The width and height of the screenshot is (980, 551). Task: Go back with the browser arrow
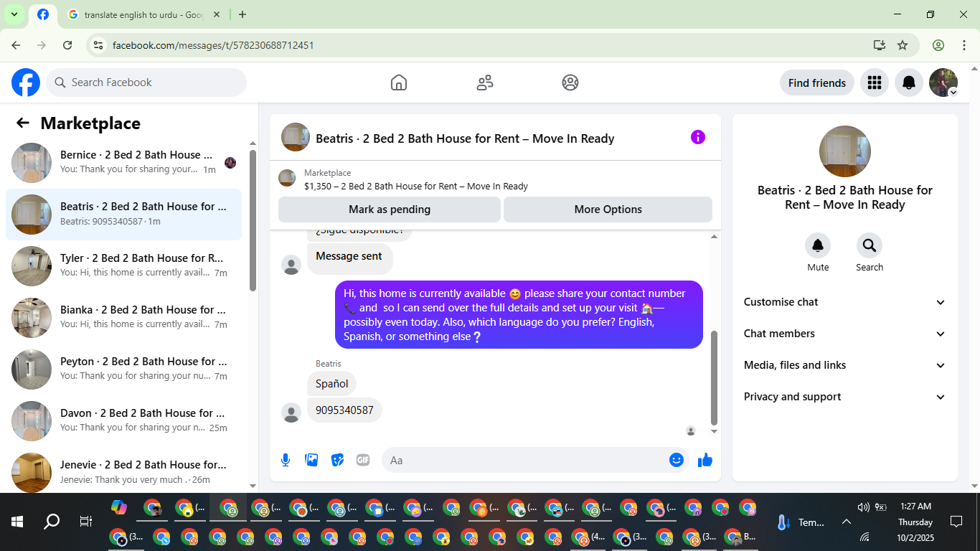tap(16, 45)
